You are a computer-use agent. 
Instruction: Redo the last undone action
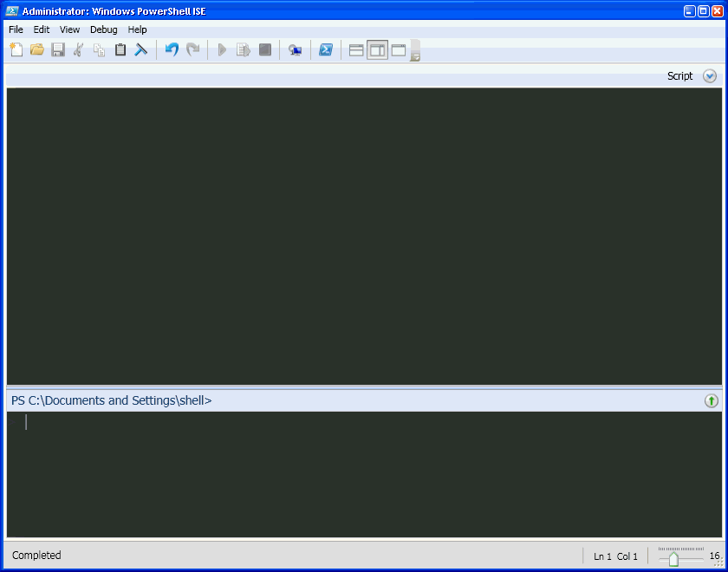192,49
